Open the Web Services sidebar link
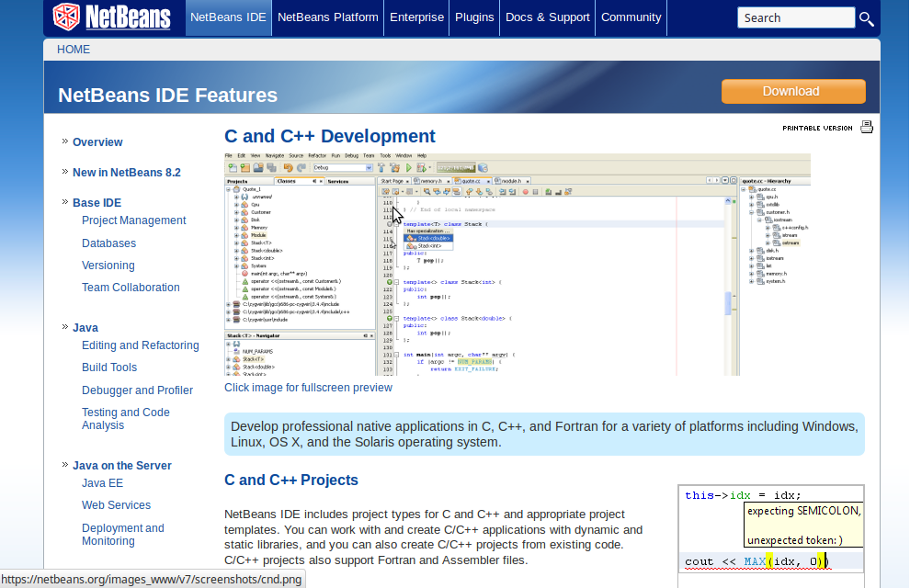910x588 pixels. (x=116, y=505)
